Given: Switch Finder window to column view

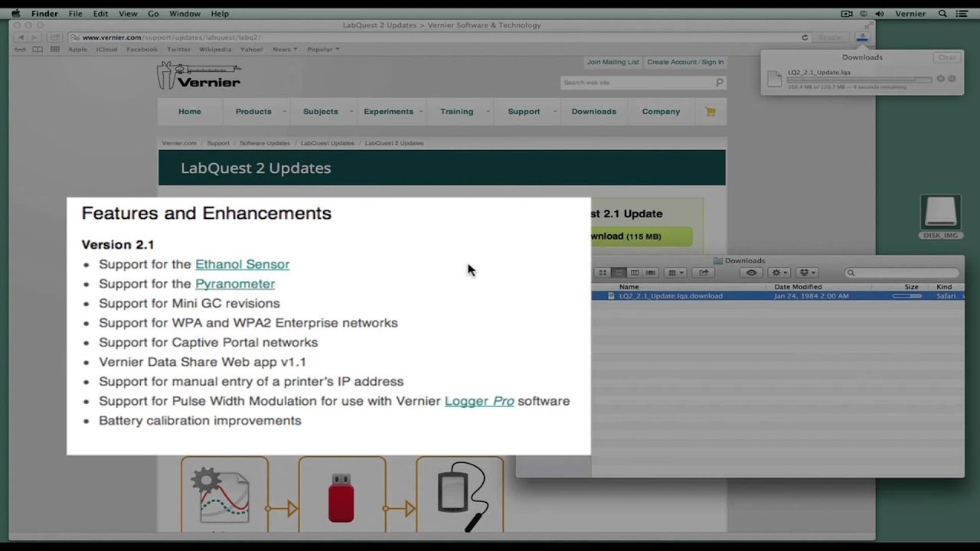Looking at the screenshot, I should click(x=635, y=273).
